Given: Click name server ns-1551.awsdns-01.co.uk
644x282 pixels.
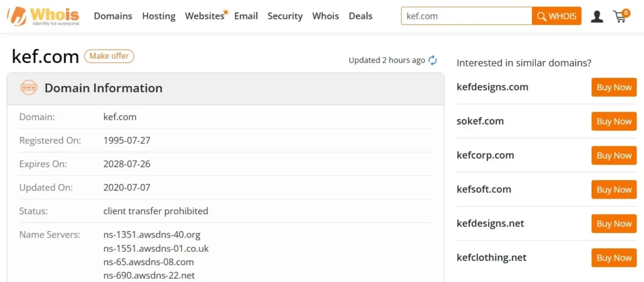Looking at the screenshot, I should (x=156, y=248).
